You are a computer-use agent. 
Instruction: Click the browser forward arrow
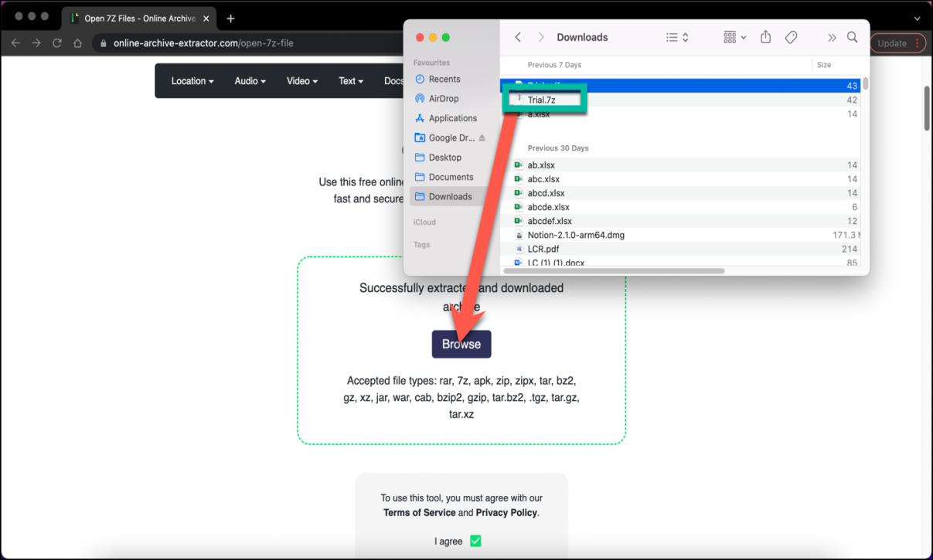pos(36,43)
